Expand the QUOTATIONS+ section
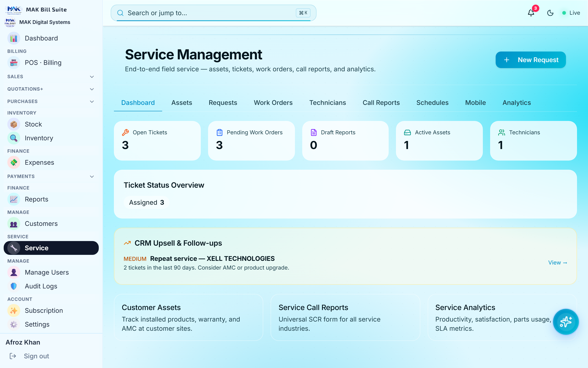588x368 pixels. coord(51,89)
